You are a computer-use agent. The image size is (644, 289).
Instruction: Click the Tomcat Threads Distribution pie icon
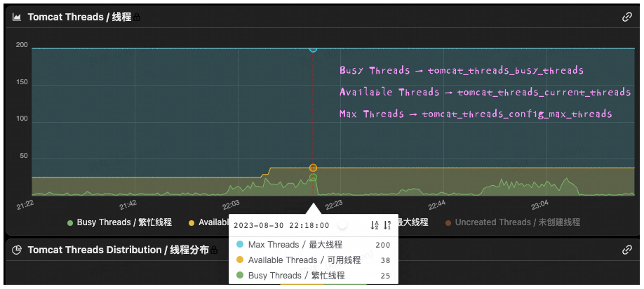point(16,250)
